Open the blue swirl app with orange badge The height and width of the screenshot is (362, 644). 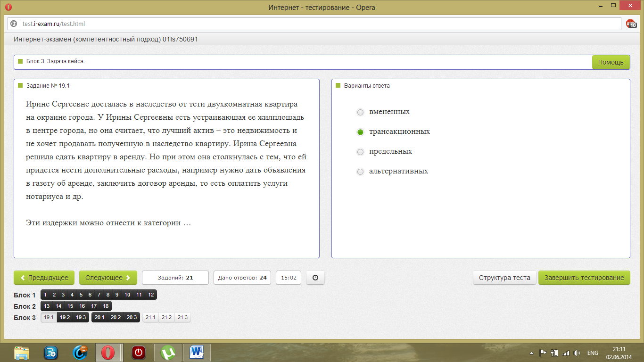click(80, 353)
